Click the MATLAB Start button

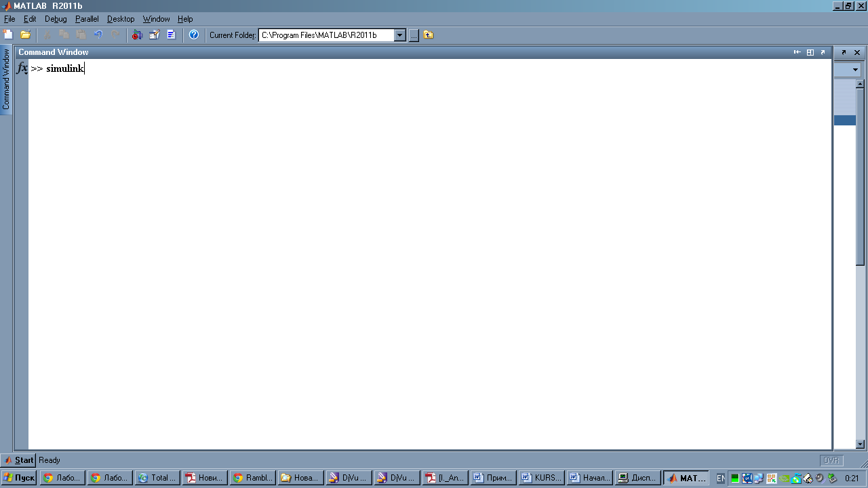[18, 460]
